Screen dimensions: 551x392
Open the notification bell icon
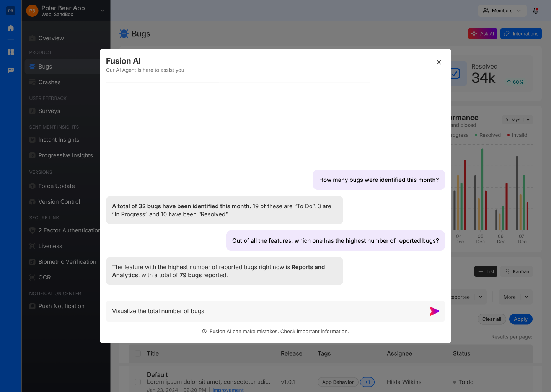[x=536, y=11]
